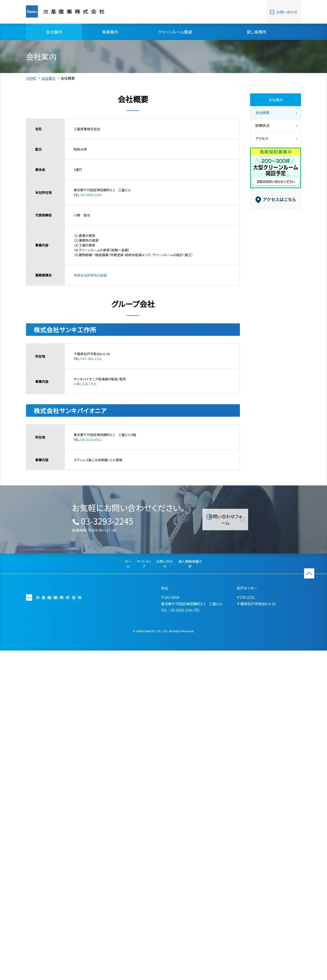
Task: Open the 詳しくはこちら link
Action: pos(86,384)
